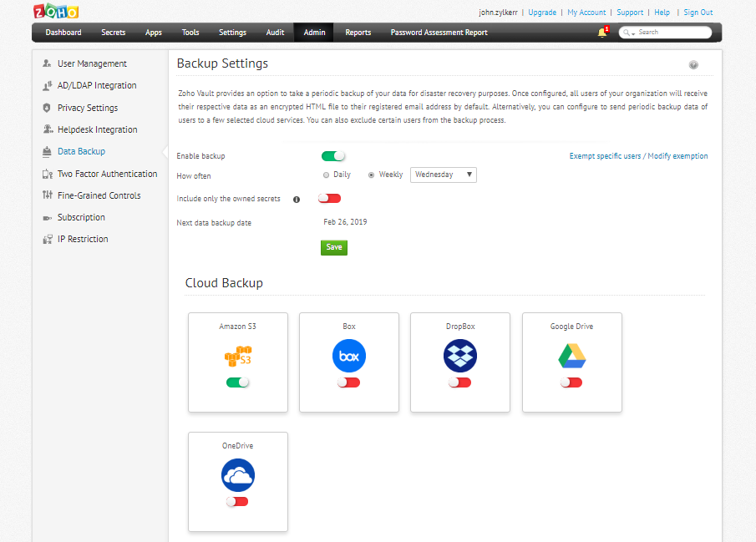Go to User Management section
The height and width of the screenshot is (542, 756).
coord(92,63)
